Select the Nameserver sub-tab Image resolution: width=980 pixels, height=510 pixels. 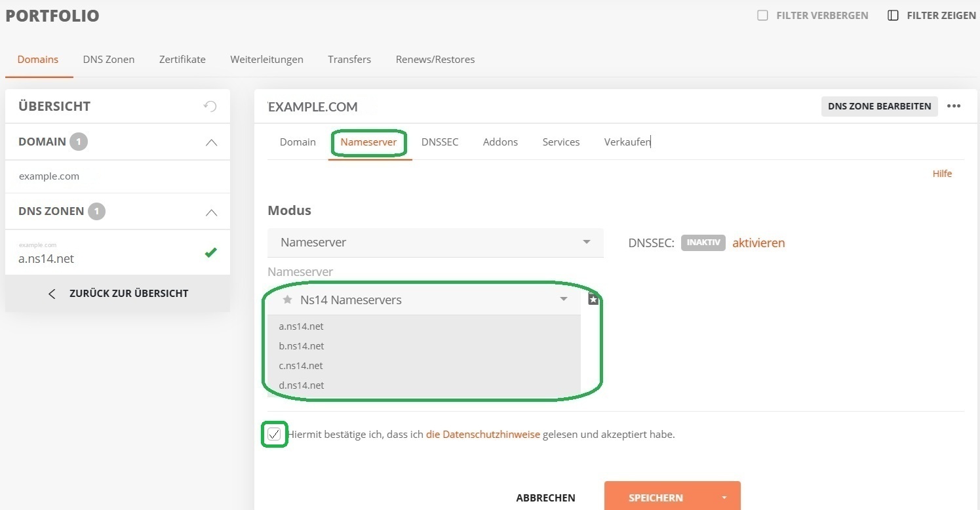click(368, 142)
